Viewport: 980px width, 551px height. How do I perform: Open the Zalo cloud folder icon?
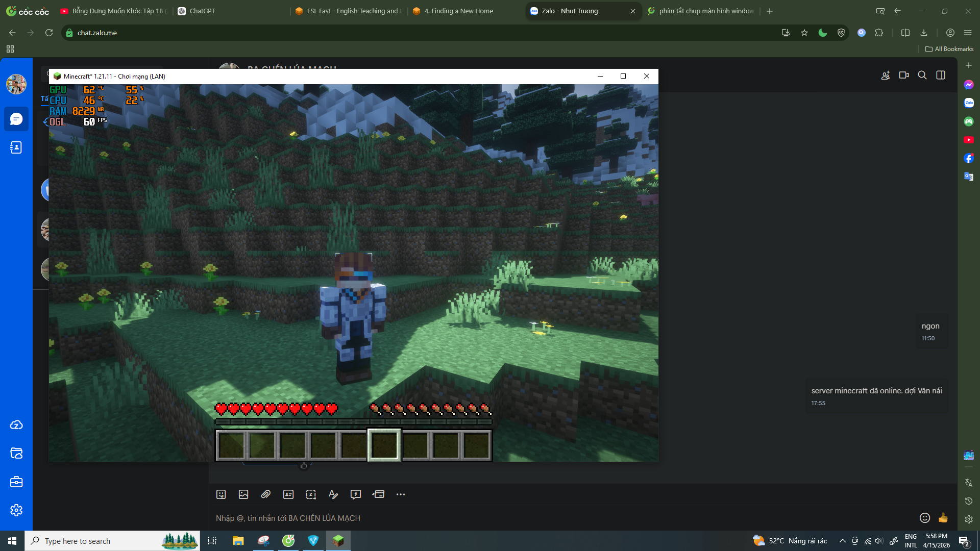click(16, 454)
